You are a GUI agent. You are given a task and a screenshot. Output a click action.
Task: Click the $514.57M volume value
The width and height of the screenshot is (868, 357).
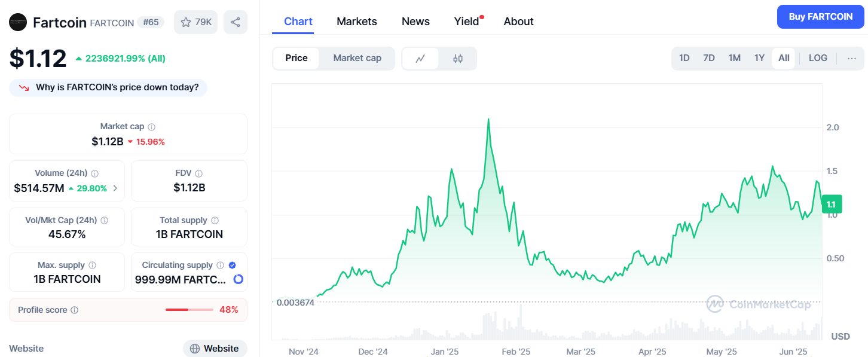39,188
